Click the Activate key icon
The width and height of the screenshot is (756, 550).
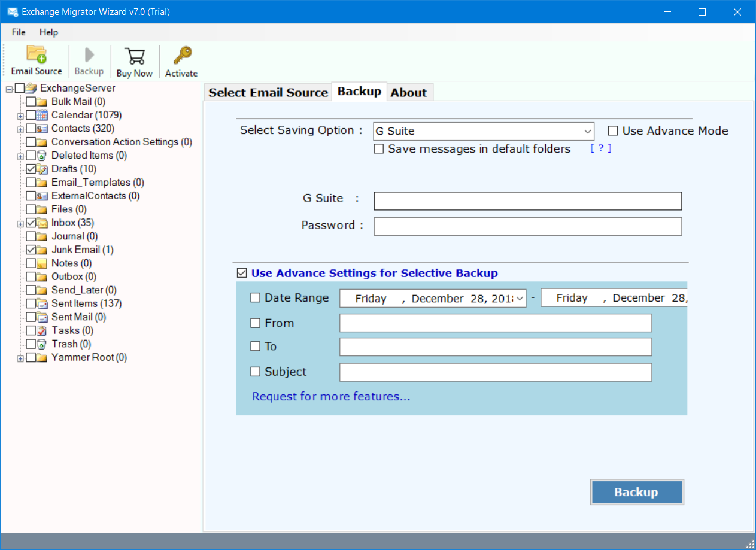tap(182, 56)
